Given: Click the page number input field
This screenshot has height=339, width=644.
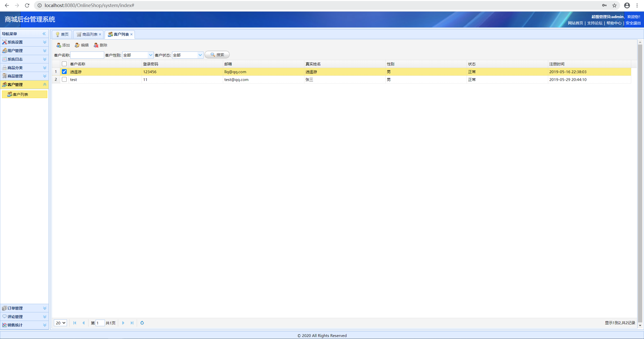Looking at the screenshot, I should coord(100,323).
